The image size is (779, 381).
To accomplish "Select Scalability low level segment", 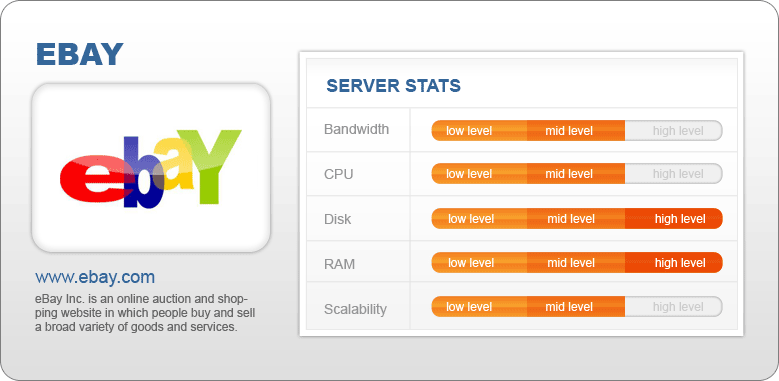I will coord(479,306).
